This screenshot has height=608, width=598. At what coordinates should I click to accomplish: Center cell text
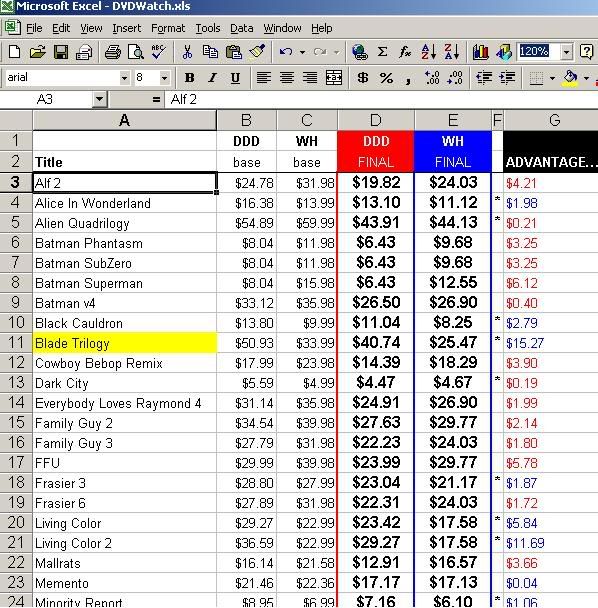287,78
